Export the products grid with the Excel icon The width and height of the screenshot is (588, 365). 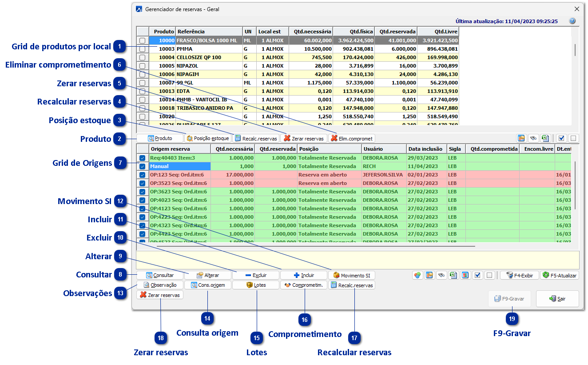545,138
